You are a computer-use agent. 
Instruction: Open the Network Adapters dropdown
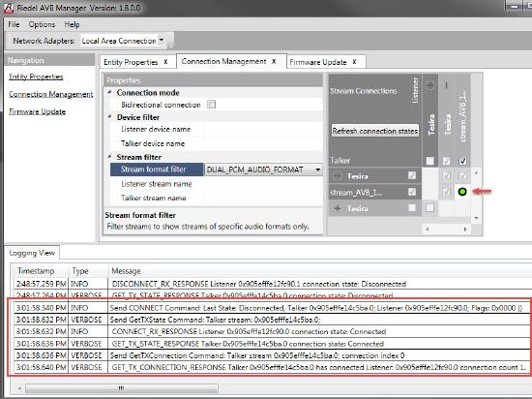(162, 40)
